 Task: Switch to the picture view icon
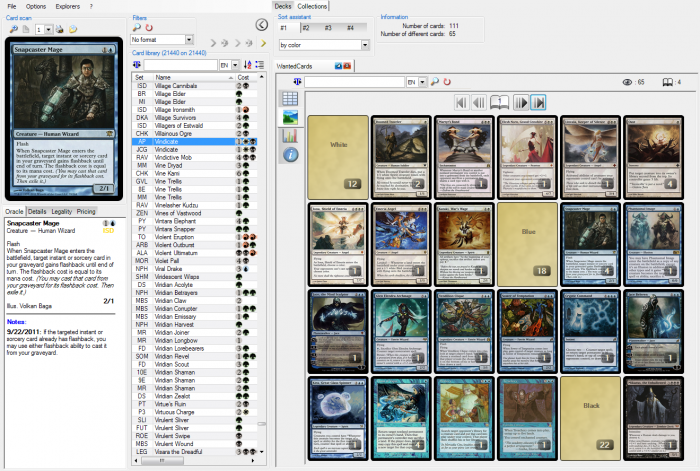tap(290, 117)
